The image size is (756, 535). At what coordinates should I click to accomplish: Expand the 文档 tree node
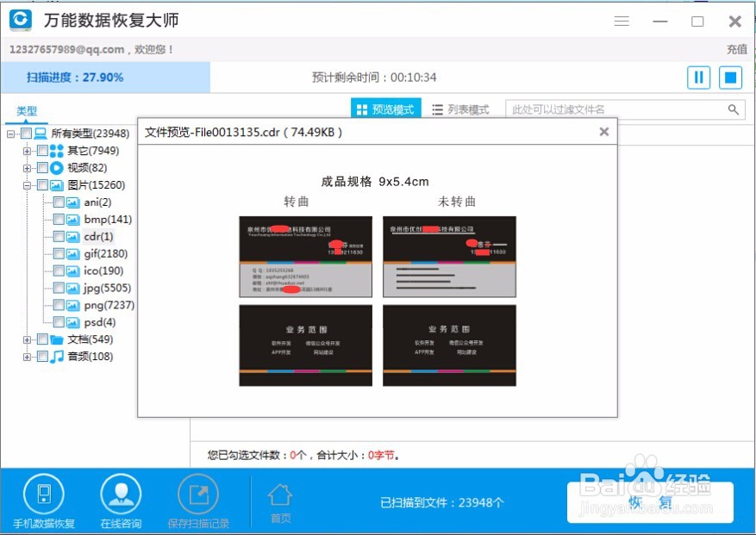coord(27,340)
